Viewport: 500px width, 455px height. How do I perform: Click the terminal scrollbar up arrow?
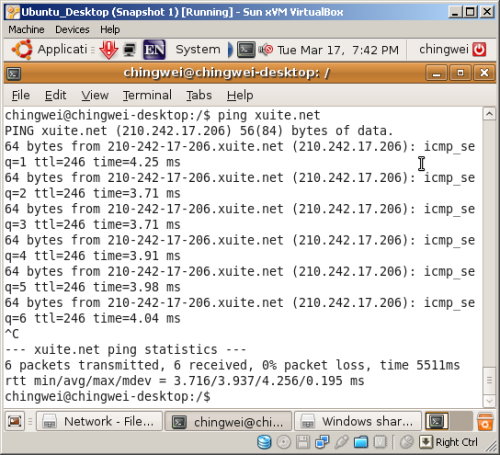click(489, 114)
